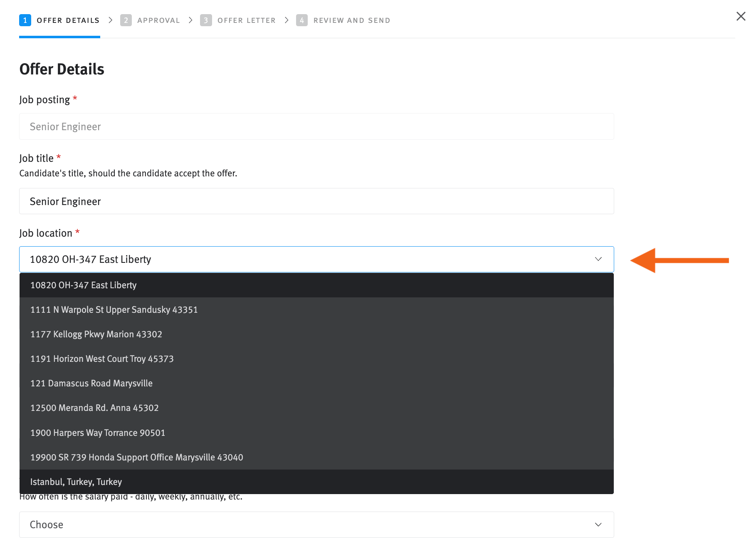Collapse the Job location dropdown chevron
The width and height of the screenshot is (756, 544).
coord(598,259)
